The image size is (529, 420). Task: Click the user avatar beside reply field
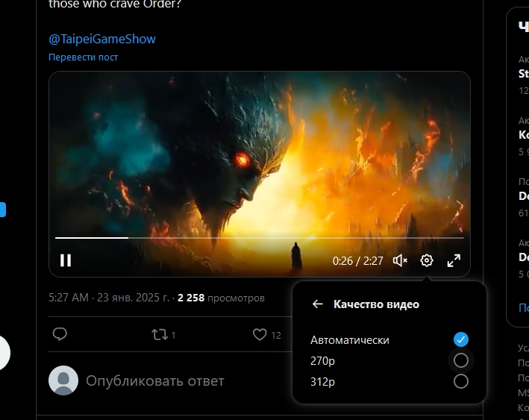click(63, 380)
